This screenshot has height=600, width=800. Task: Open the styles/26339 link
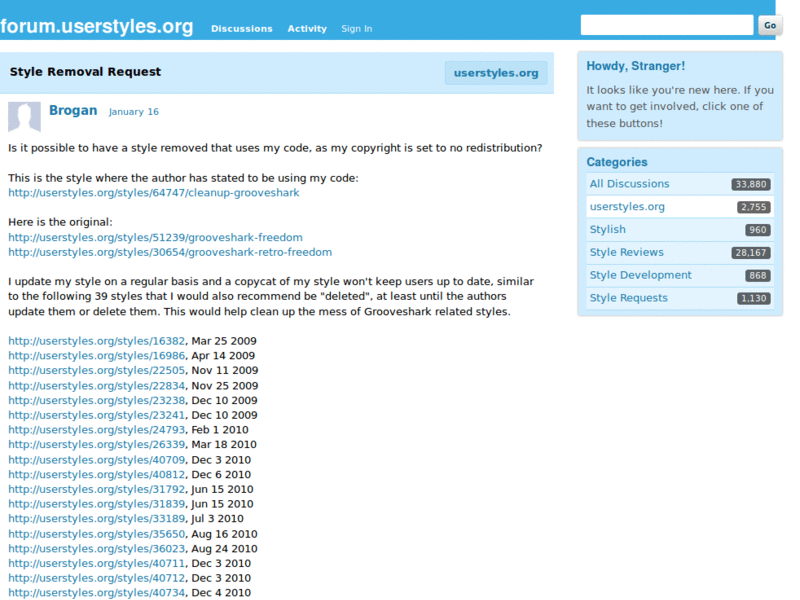[96, 445]
